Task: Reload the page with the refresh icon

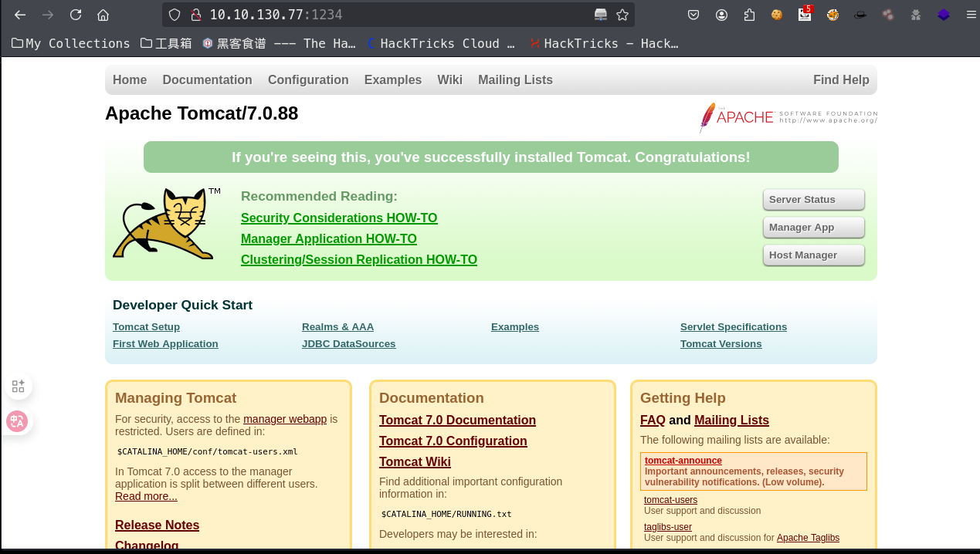Action: point(76,15)
